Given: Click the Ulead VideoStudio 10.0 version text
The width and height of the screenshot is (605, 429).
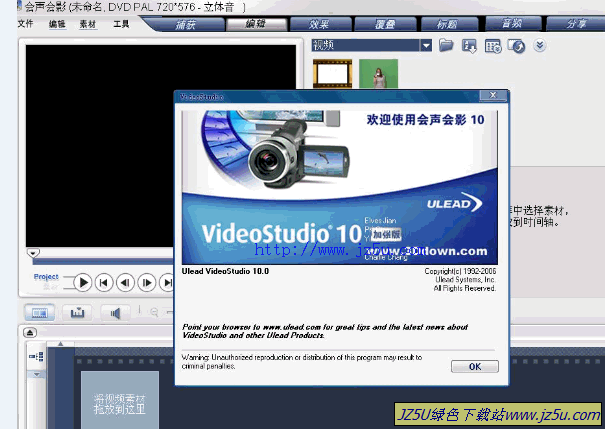Looking at the screenshot, I should click(x=225, y=271).
